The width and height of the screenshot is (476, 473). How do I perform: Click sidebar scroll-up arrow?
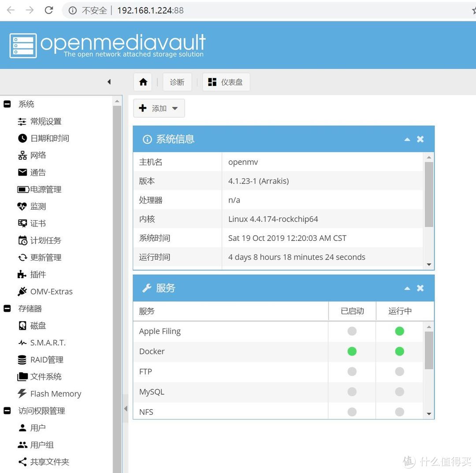[117, 101]
